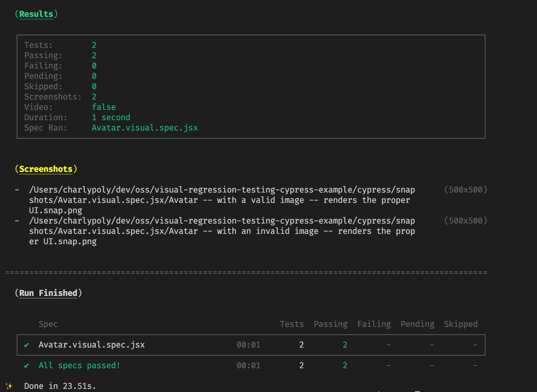537x392 pixels.
Task: Click the first dash bullet in Screenshots list
Action: [x=17, y=189]
